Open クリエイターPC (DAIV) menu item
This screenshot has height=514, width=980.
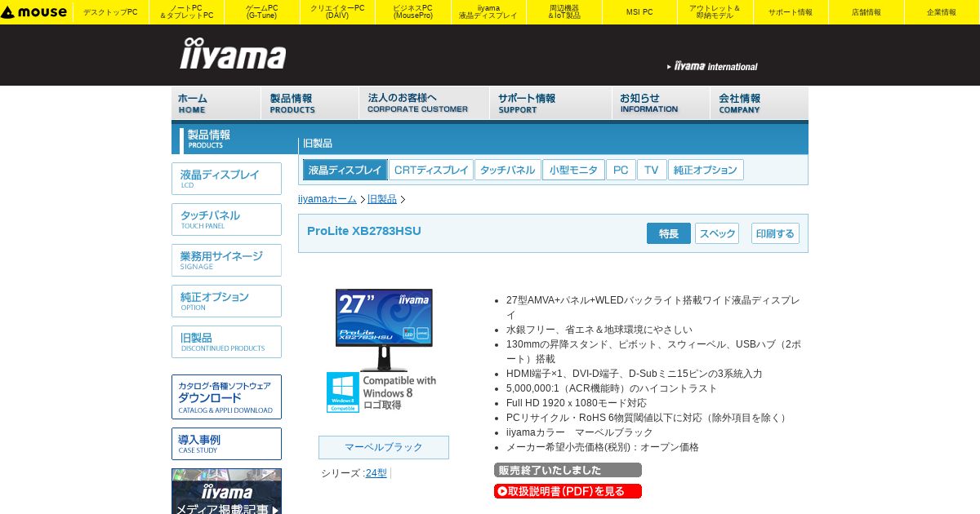click(x=337, y=12)
